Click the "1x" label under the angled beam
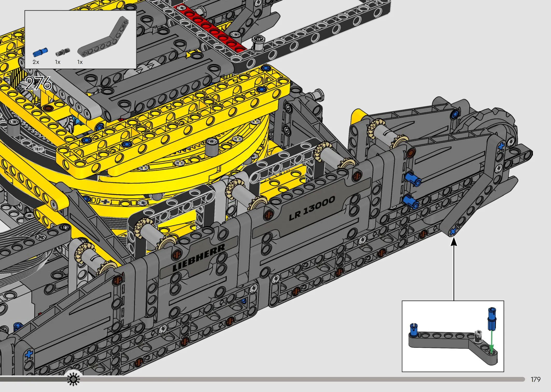 pyautogui.click(x=80, y=62)
